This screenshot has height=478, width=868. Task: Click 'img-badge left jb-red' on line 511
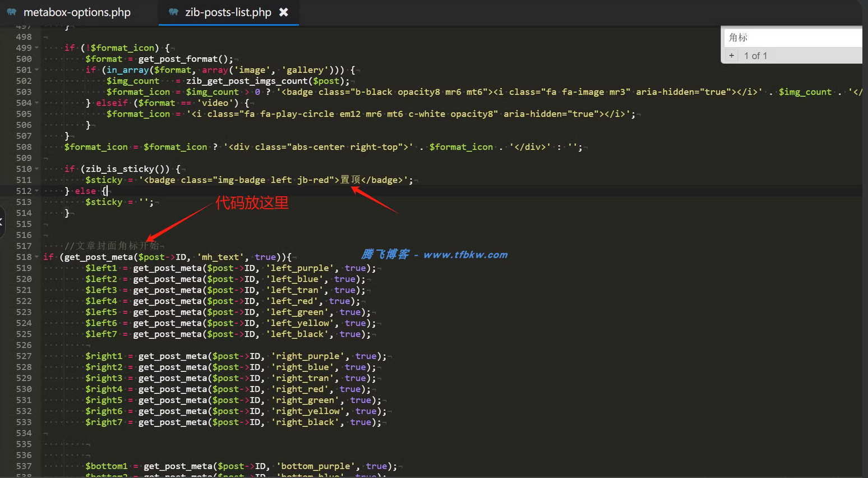(276, 180)
